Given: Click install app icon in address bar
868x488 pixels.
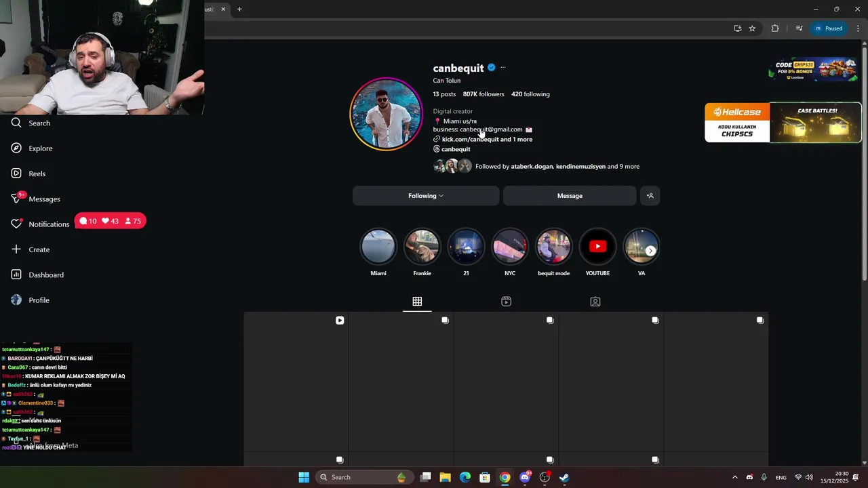Looking at the screenshot, I should [737, 28].
